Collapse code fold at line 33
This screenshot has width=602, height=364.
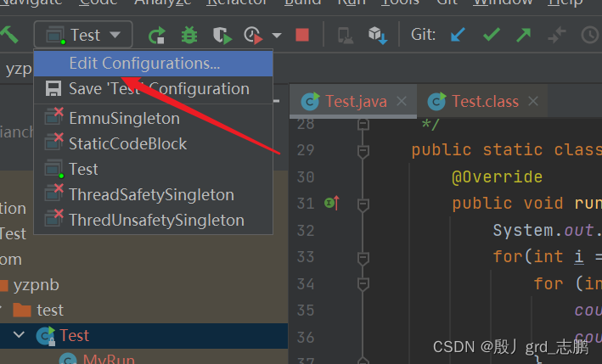363,258
